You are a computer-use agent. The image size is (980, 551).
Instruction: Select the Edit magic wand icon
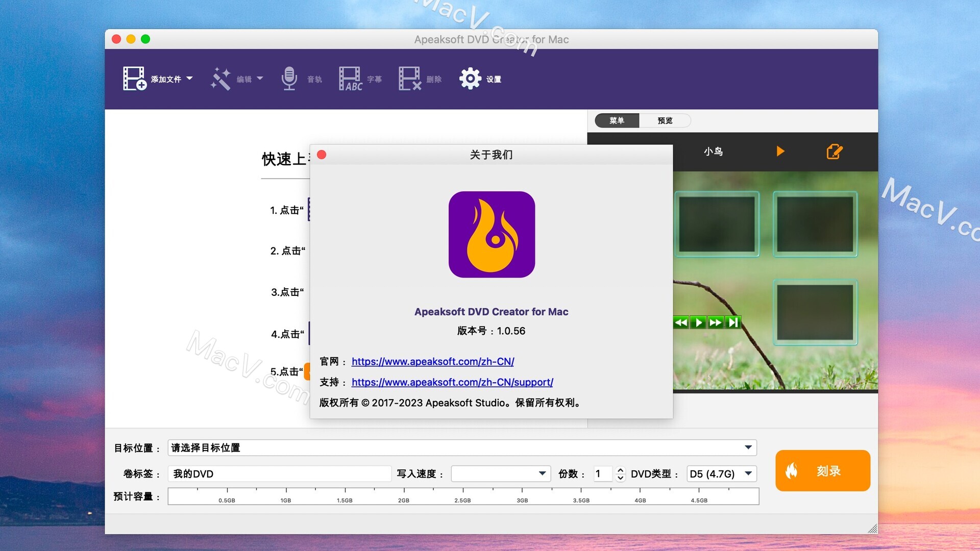(220, 79)
